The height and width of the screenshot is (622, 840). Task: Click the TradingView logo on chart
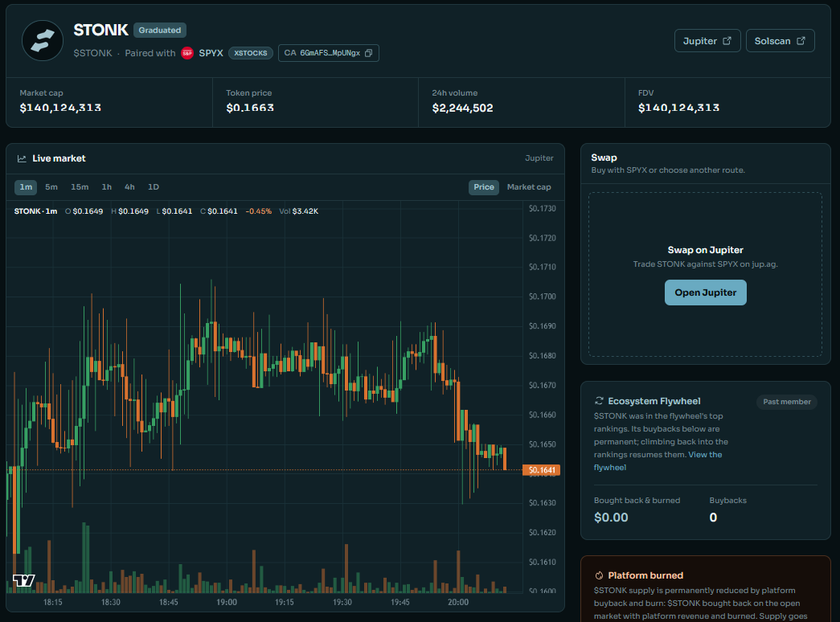point(23,580)
